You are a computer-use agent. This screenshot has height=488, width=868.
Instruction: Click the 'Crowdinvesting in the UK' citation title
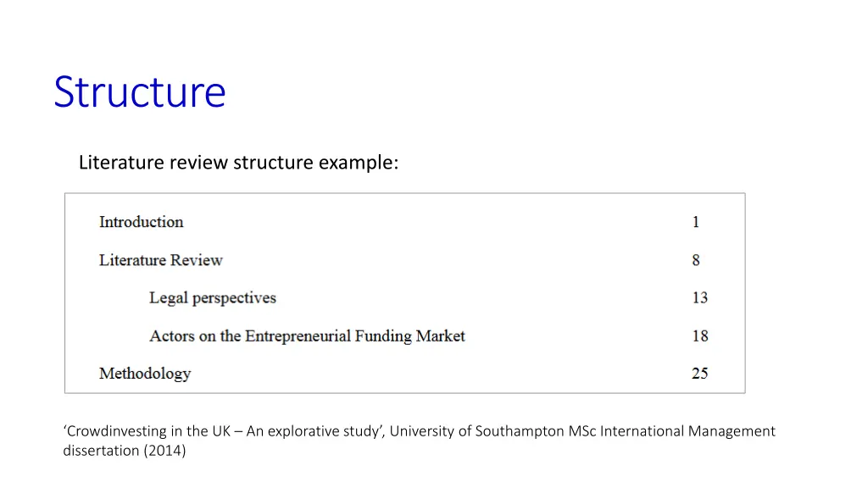coord(148,431)
